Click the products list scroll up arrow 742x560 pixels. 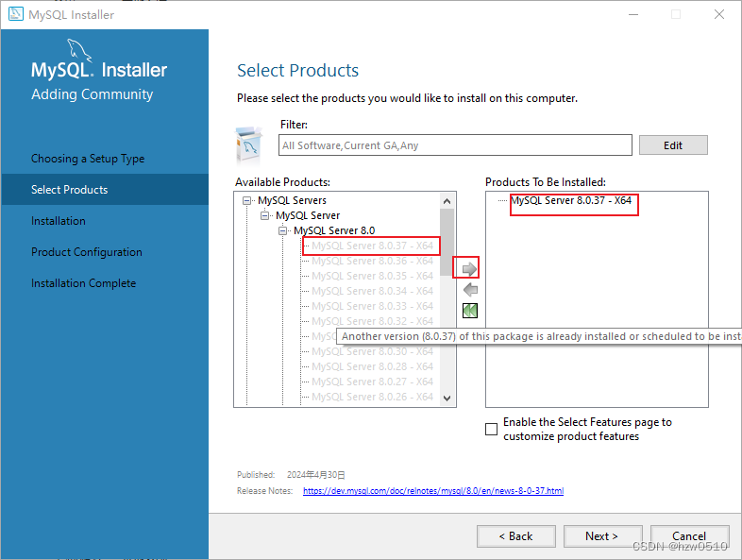pyautogui.click(x=447, y=201)
